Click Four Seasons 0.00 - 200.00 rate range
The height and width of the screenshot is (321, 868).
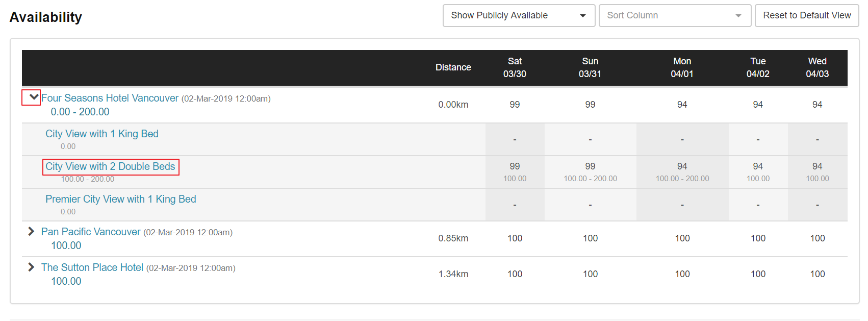click(80, 112)
